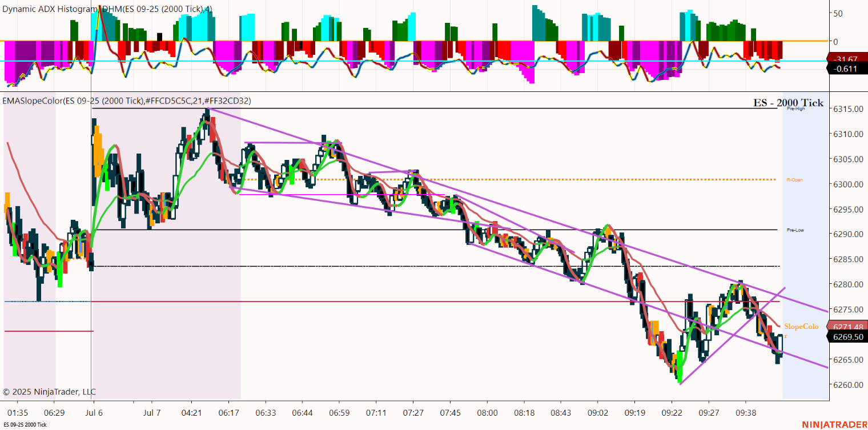
Task: Click the 04:21 time axis label
Action: 191,412
